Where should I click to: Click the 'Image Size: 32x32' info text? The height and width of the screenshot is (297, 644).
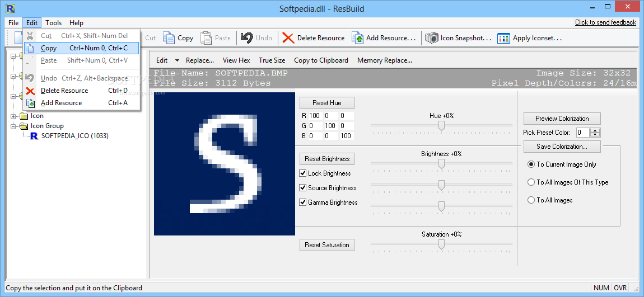click(x=583, y=73)
